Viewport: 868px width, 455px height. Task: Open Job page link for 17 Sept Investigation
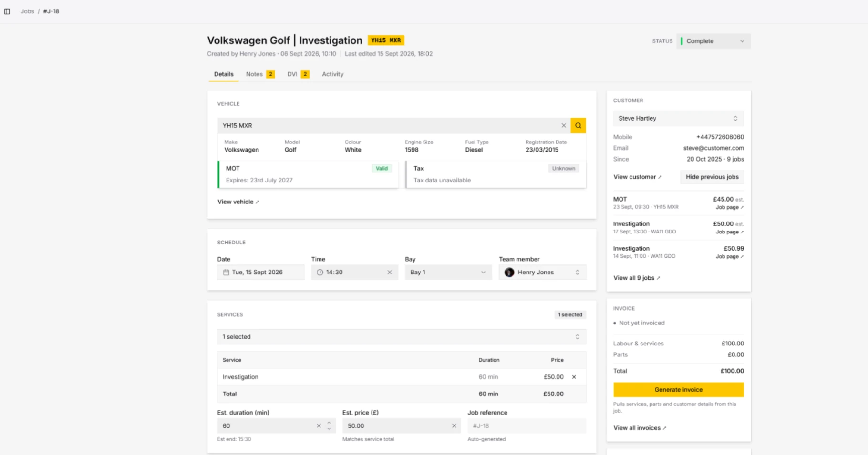(730, 232)
